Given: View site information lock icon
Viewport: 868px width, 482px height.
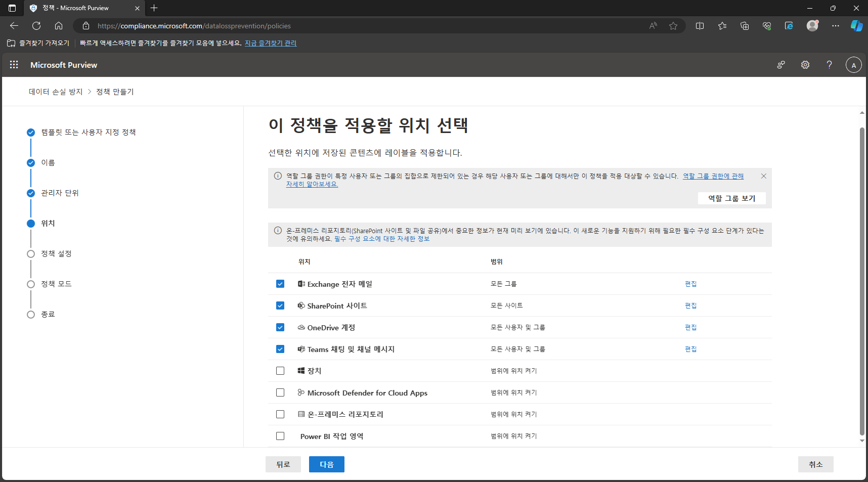Looking at the screenshot, I should click(86, 26).
